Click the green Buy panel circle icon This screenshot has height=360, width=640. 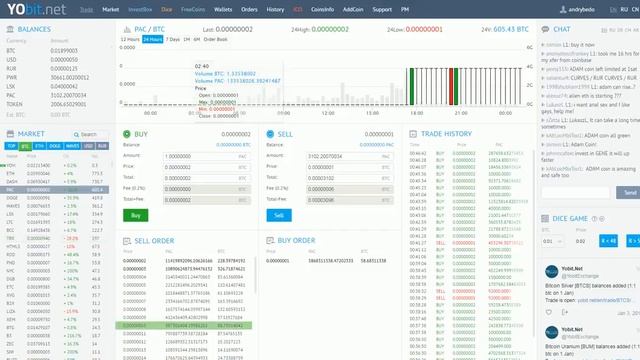pos(127,134)
